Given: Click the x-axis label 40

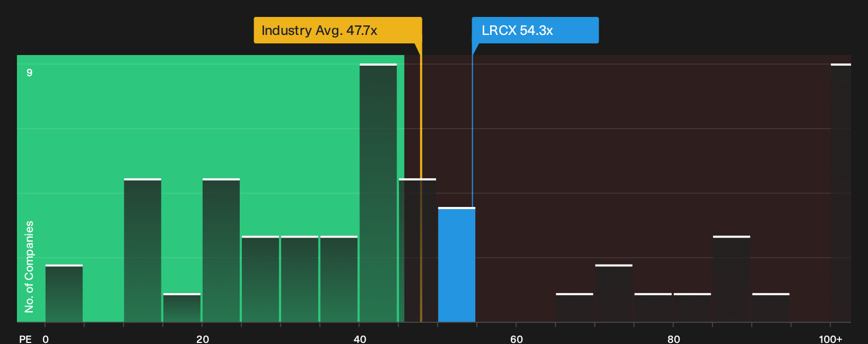Looking at the screenshot, I should click(360, 339).
